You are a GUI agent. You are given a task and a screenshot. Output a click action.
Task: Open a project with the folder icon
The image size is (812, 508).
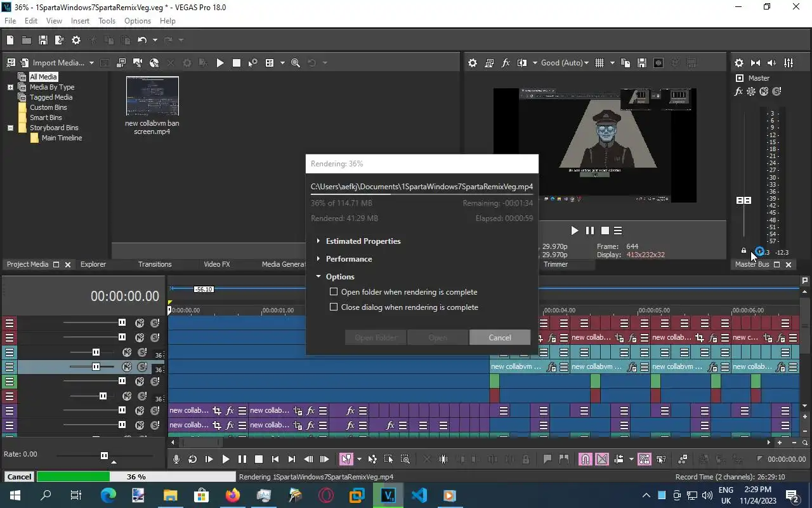point(27,40)
